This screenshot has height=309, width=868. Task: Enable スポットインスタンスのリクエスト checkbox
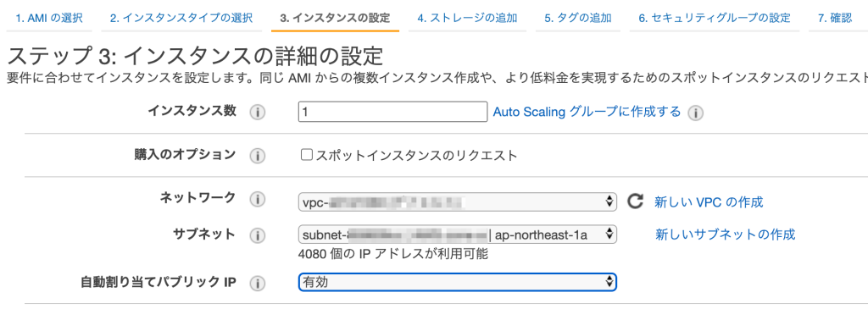306,155
